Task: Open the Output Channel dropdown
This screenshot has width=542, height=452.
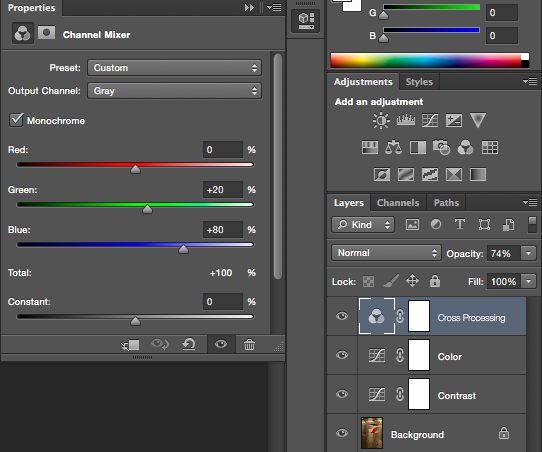Action: [x=174, y=91]
